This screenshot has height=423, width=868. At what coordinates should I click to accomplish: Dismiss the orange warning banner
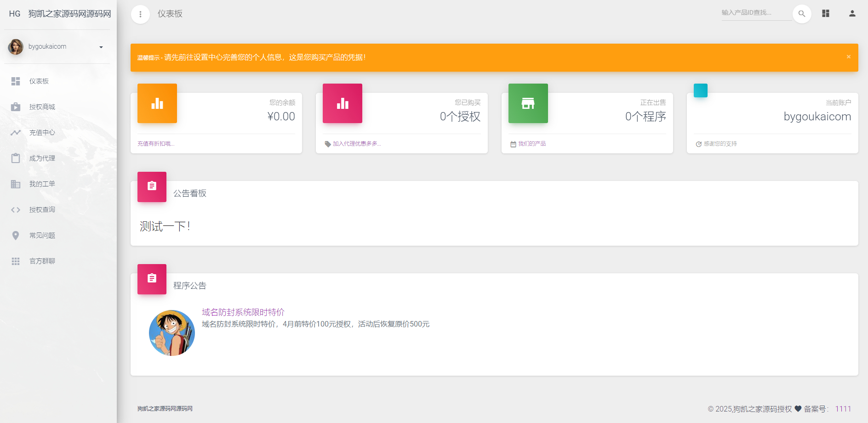[x=848, y=57]
